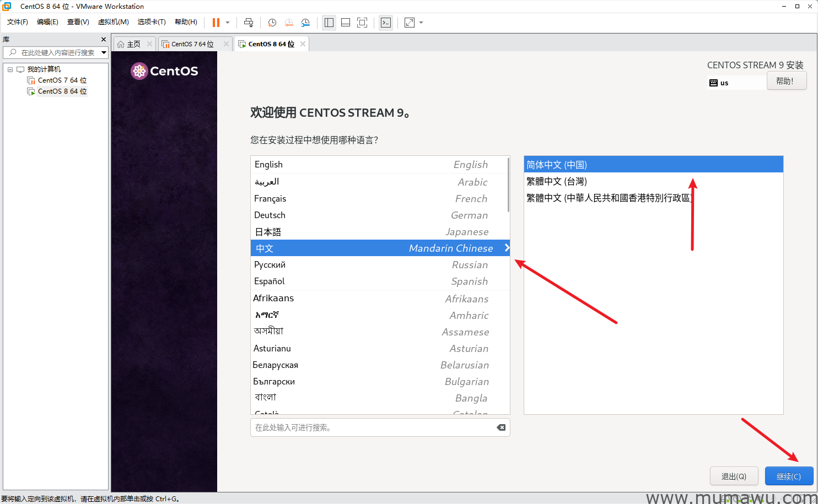Toggle the library sidebar view icon
Screen dimensions: 818x504
tap(329, 23)
